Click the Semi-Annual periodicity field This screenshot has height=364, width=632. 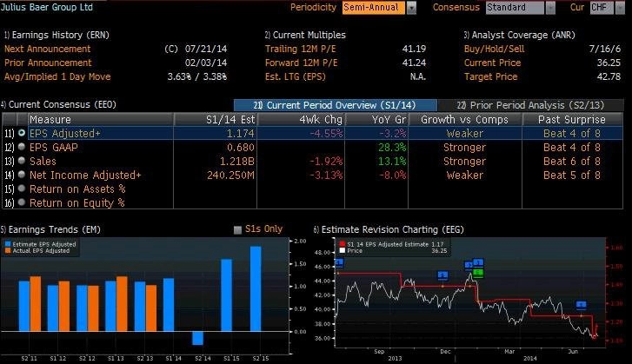[374, 8]
